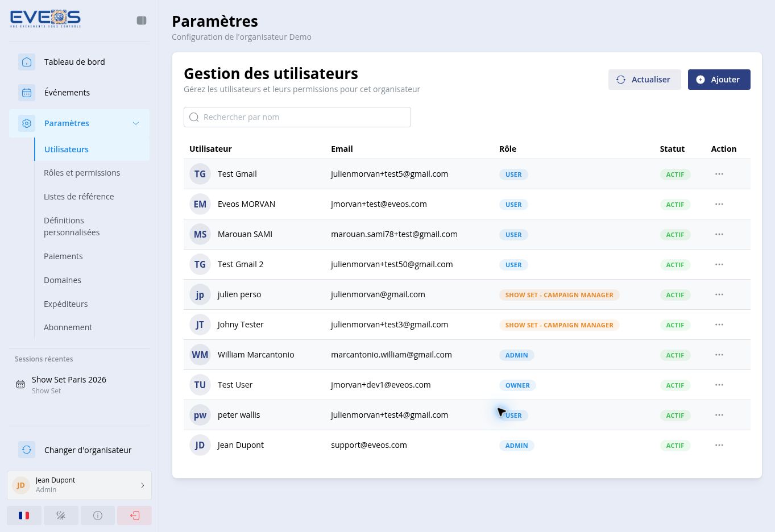Expand the Jean Dupont profile chevron
Image resolution: width=775 pixels, height=532 pixels.
click(x=143, y=485)
